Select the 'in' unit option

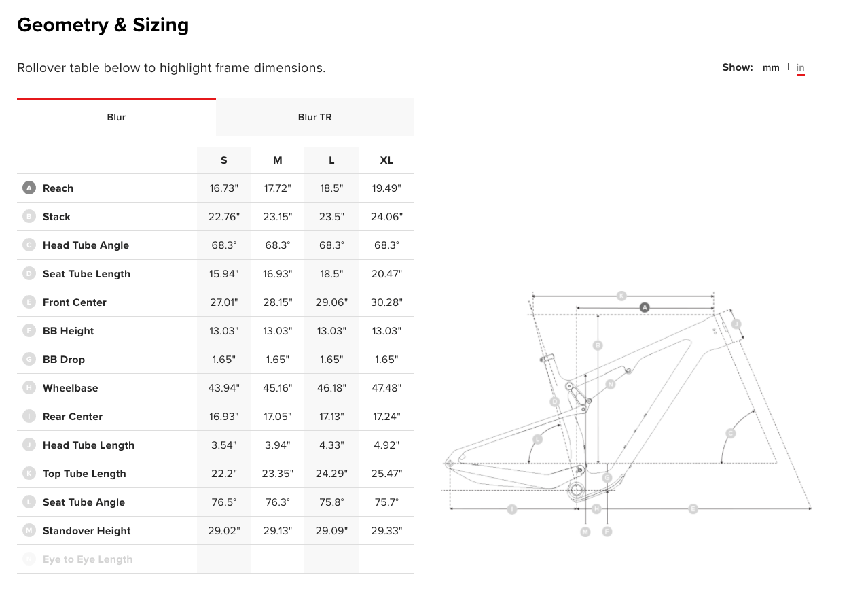point(800,68)
